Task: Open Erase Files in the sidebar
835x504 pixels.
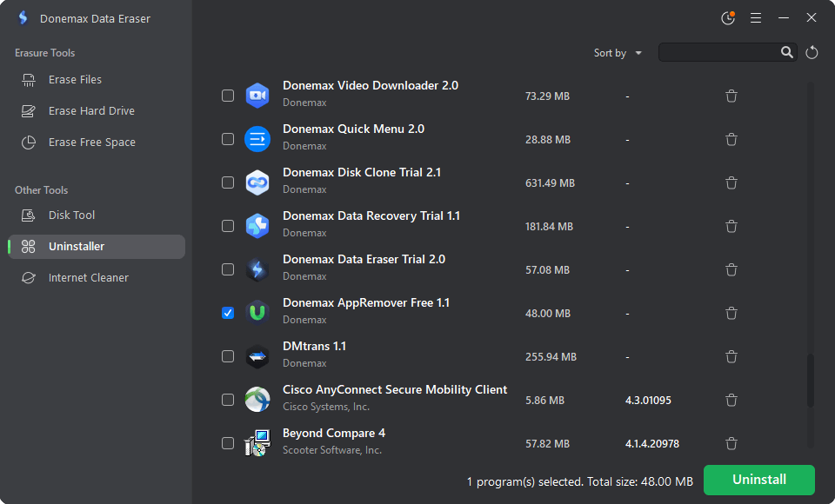Action: click(x=97, y=79)
